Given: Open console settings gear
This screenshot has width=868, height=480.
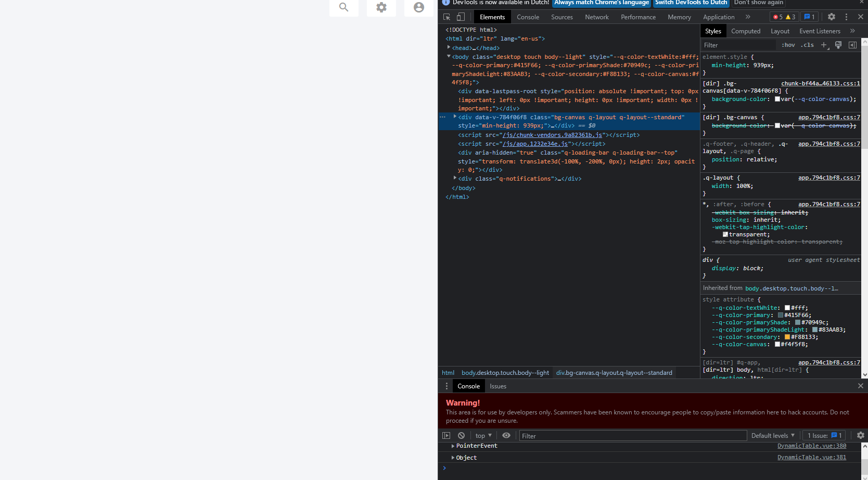Looking at the screenshot, I should (860, 436).
